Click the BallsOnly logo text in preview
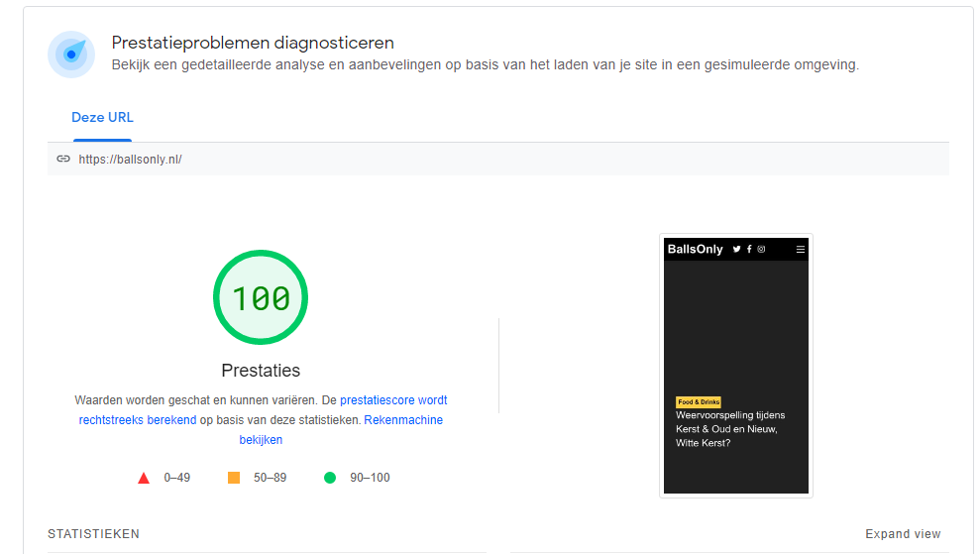 (695, 249)
